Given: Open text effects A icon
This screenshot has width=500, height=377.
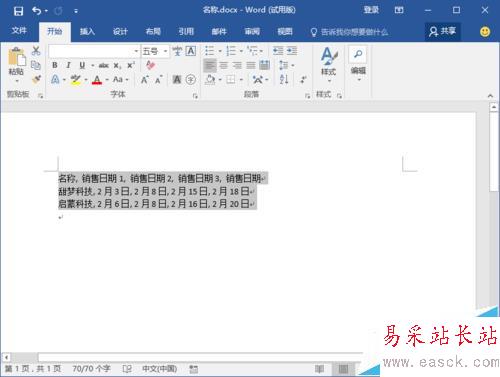Looking at the screenshot, I should (x=55, y=80).
